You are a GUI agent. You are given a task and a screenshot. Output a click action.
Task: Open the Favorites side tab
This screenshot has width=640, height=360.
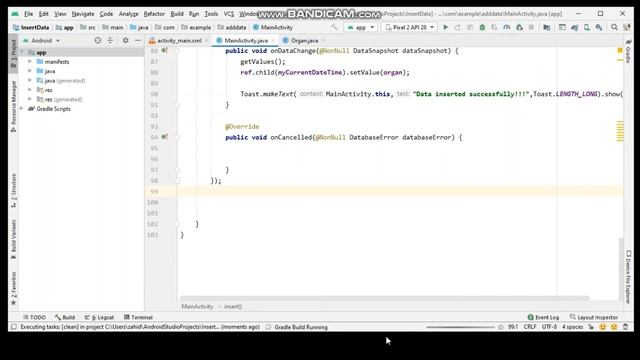13,288
